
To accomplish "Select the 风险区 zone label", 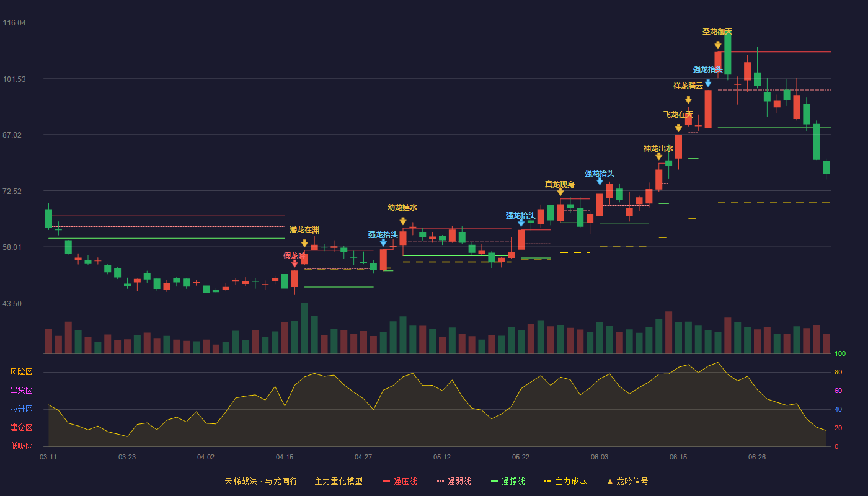I will click(21, 372).
